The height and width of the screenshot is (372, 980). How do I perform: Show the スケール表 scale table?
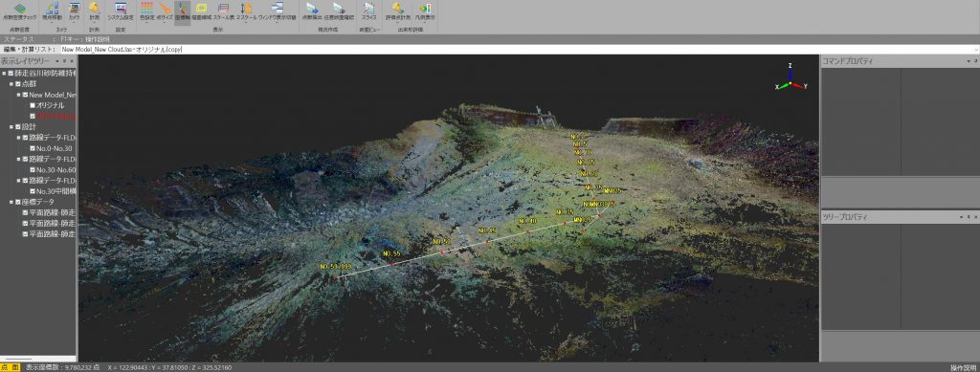click(223, 11)
